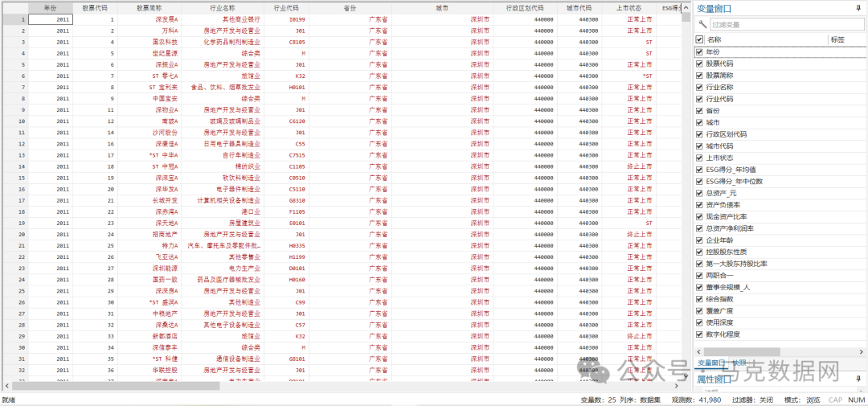Image resolution: width=868 pixels, height=406 pixels.
Task: Open the wrench filter options icon
Action: pyautogui.click(x=702, y=24)
